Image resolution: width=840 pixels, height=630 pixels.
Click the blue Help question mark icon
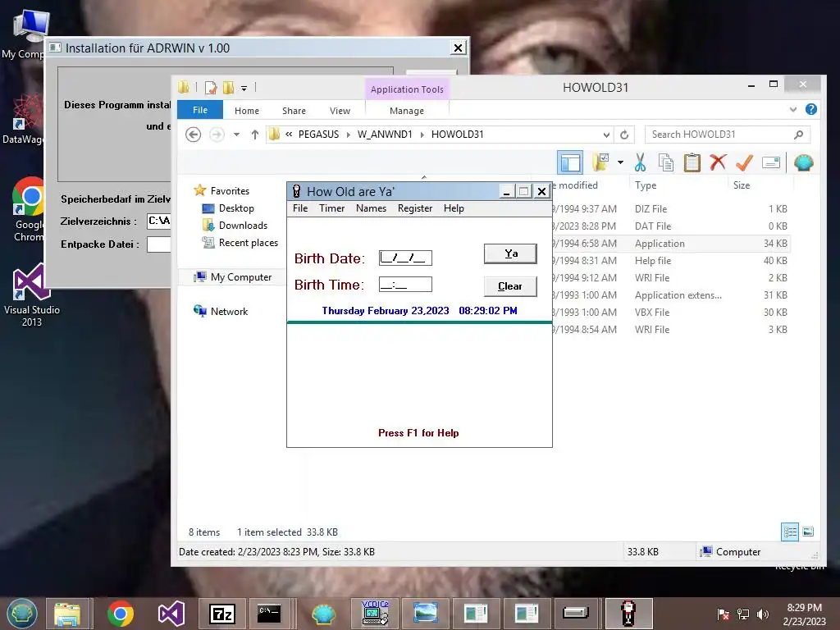811,109
